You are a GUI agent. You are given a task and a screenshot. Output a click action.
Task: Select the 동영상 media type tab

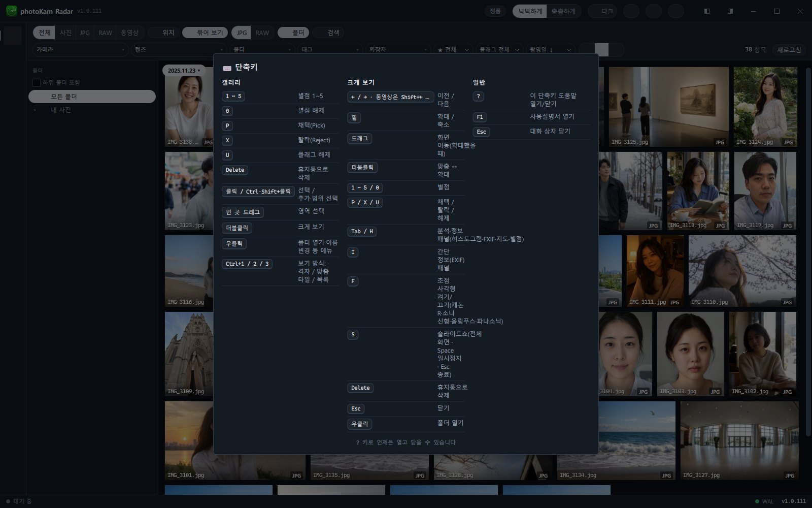click(129, 33)
